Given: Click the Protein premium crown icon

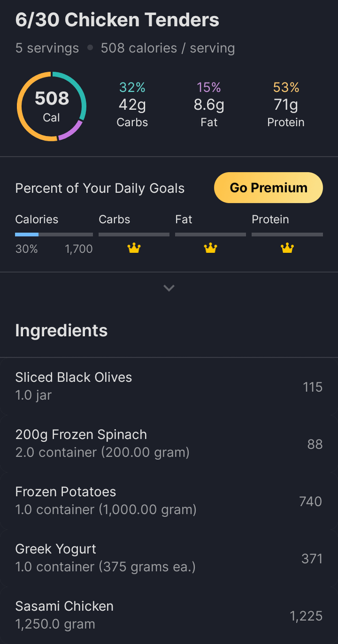Looking at the screenshot, I should pos(287,248).
